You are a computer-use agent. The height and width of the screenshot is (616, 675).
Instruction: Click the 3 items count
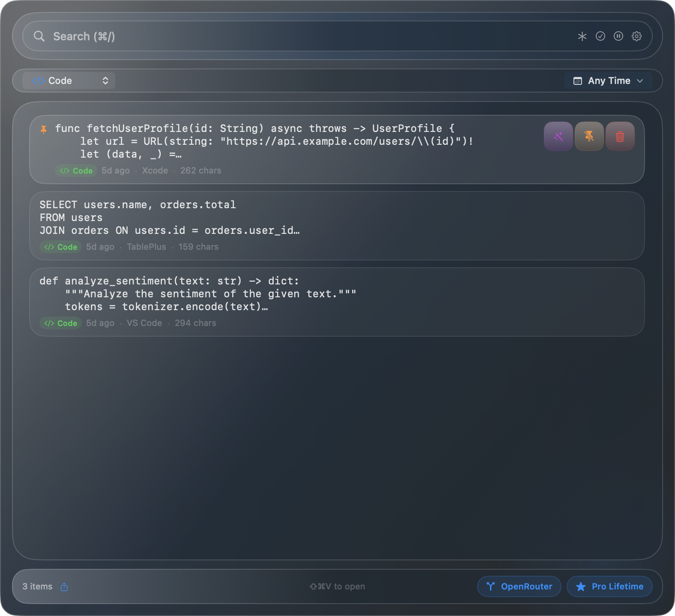click(x=37, y=586)
